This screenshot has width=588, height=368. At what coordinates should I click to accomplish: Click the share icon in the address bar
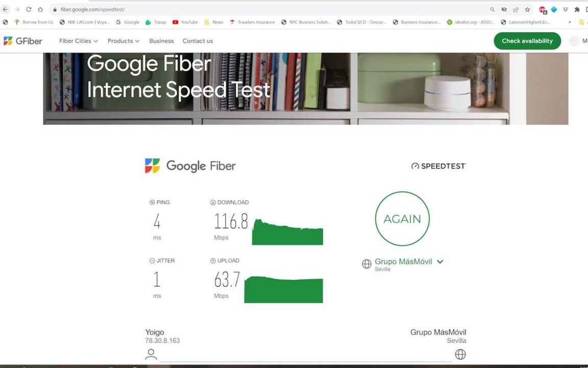point(516,9)
